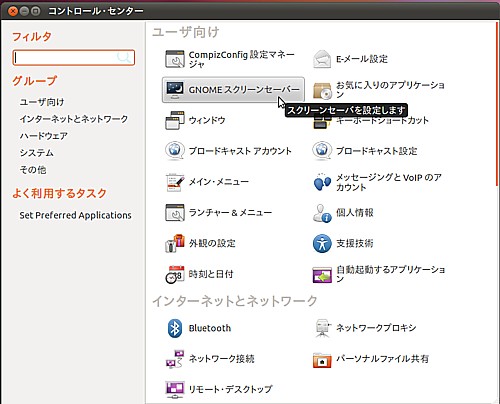Launch the GNOME スクリーンセーバー monitor icon
The image size is (500, 404).
(x=175, y=90)
